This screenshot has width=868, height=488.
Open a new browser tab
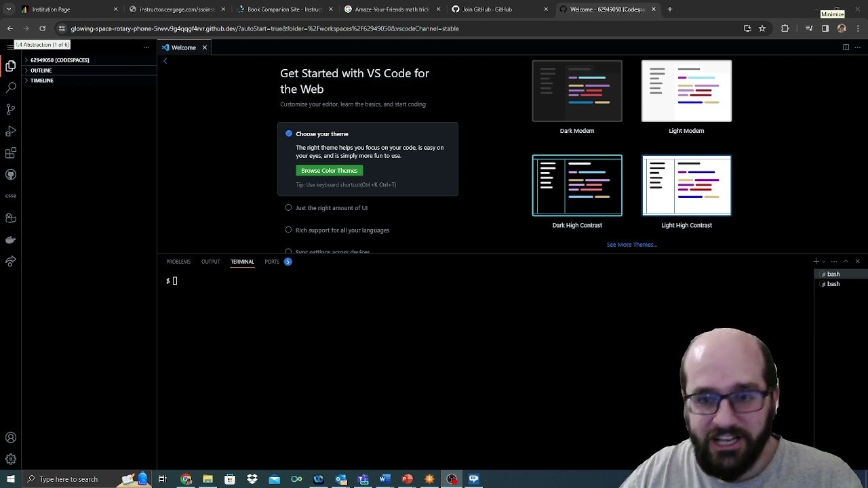tap(669, 9)
